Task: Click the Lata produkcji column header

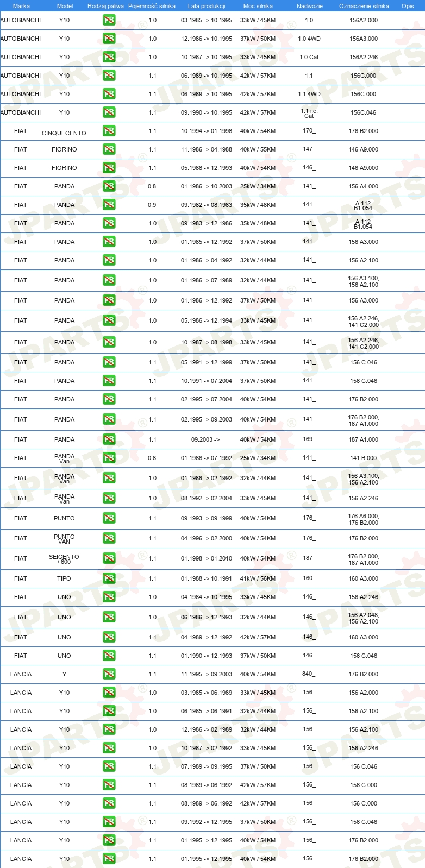Action: pos(207,6)
